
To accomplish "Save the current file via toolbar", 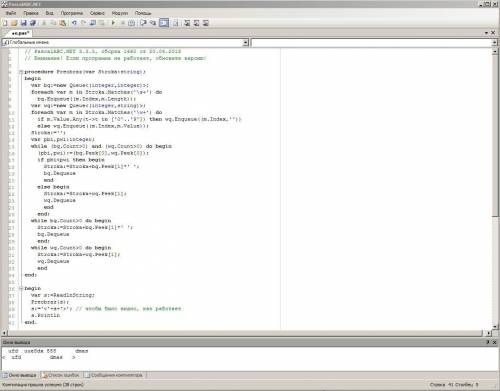I will 23,23.
